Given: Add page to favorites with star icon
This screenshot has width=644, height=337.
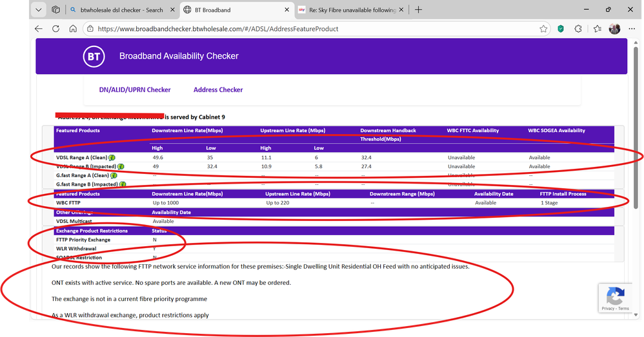Looking at the screenshot, I should tap(544, 29).
